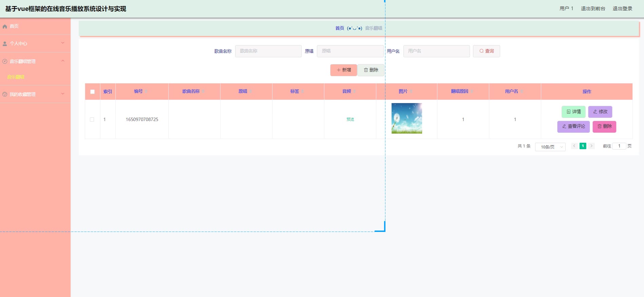Go to the next page with the right arrow
This screenshot has height=297, width=644.
(x=591, y=146)
